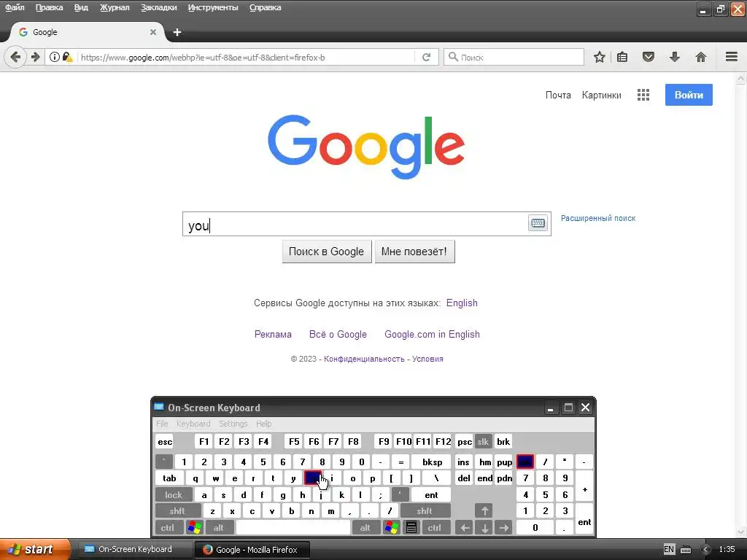Click page scrollbar up arrow
747x560 pixels.
[x=741, y=78]
